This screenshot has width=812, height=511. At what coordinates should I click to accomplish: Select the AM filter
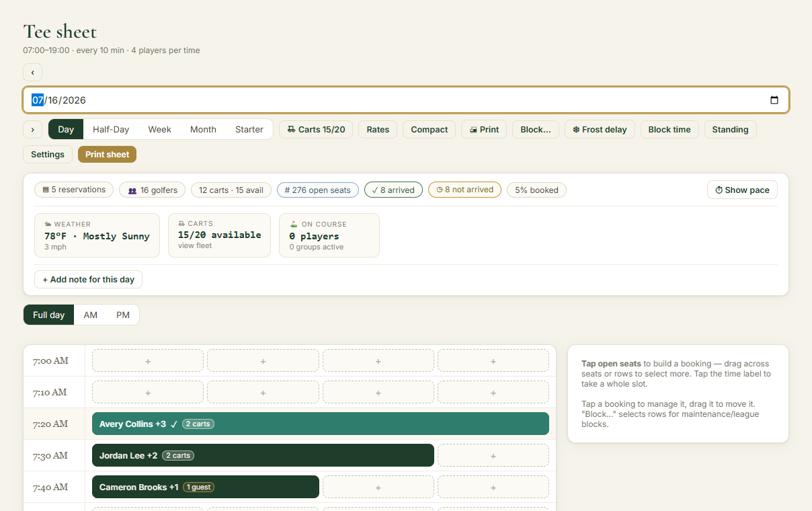click(x=91, y=315)
